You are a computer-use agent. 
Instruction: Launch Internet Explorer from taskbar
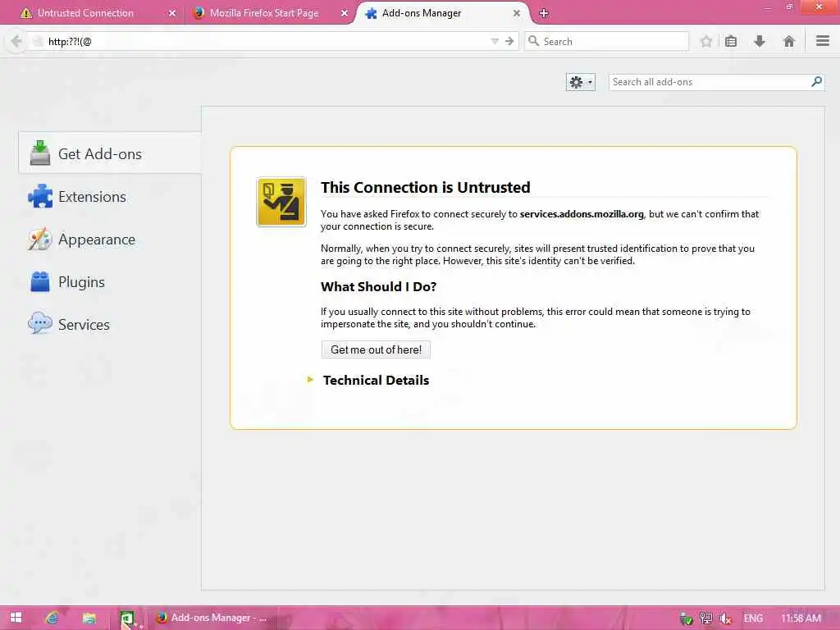pos(52,618)
